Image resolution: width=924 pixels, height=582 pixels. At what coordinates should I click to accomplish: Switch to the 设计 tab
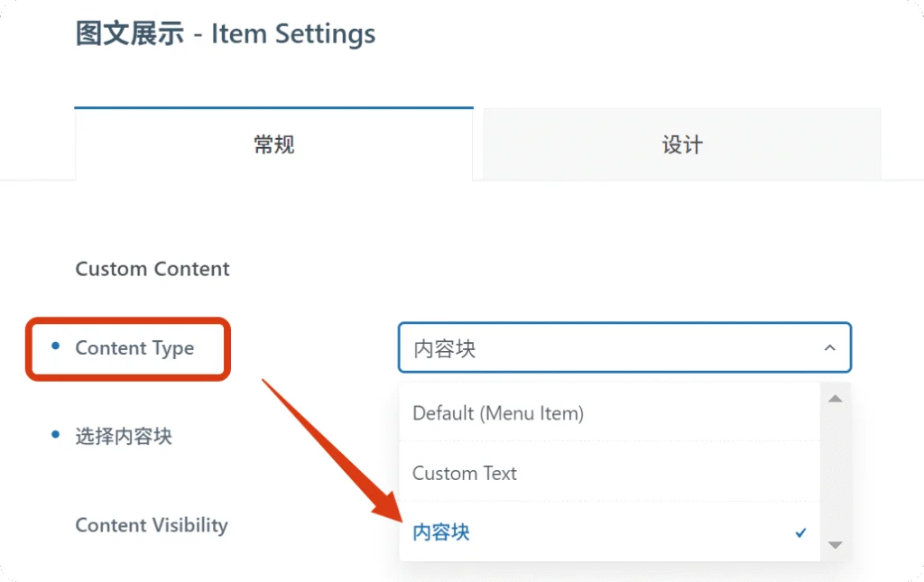(x=682, y=144)
